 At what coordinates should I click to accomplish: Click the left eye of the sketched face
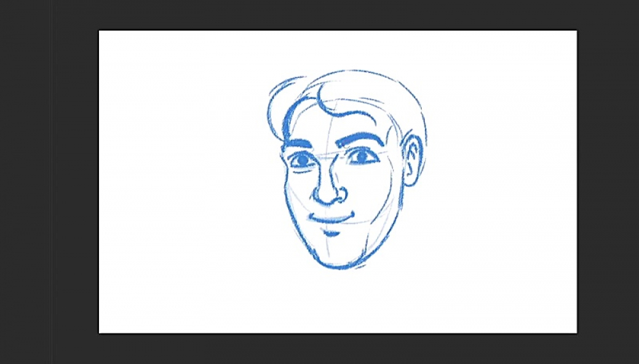click(301, 161)
